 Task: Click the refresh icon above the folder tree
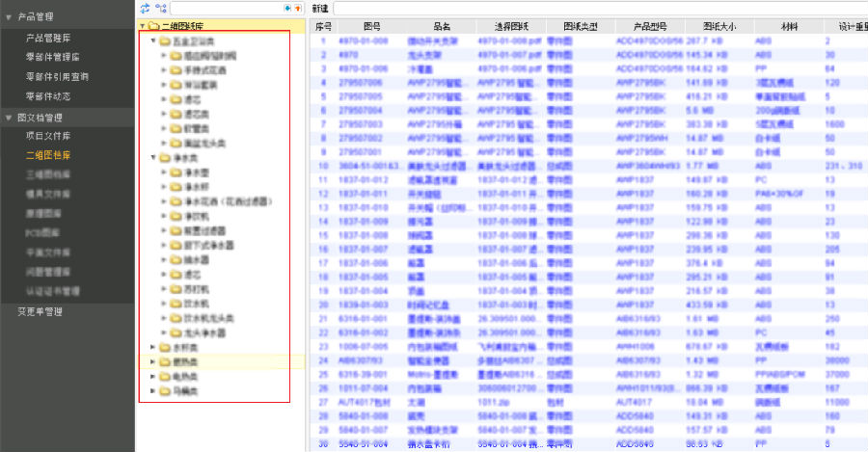(145, 8)
